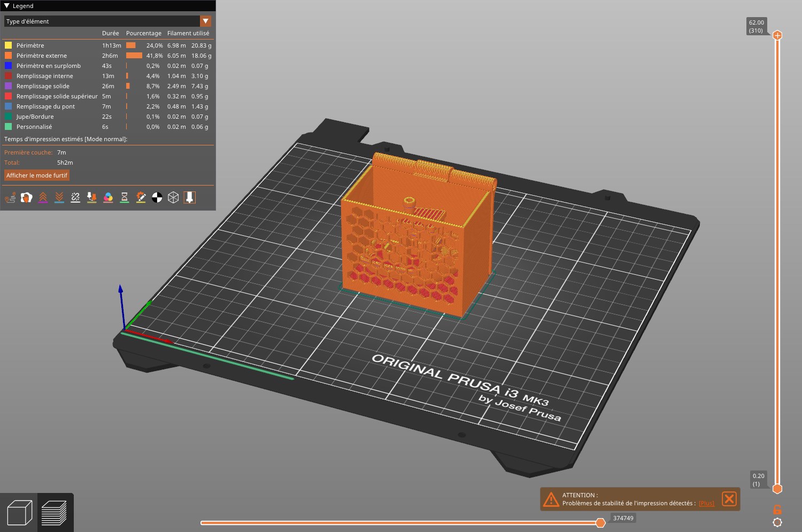Screen dimensions: 802x532
Task: Toggle color changes overlapping circles icon
Action: click(108, 198)
